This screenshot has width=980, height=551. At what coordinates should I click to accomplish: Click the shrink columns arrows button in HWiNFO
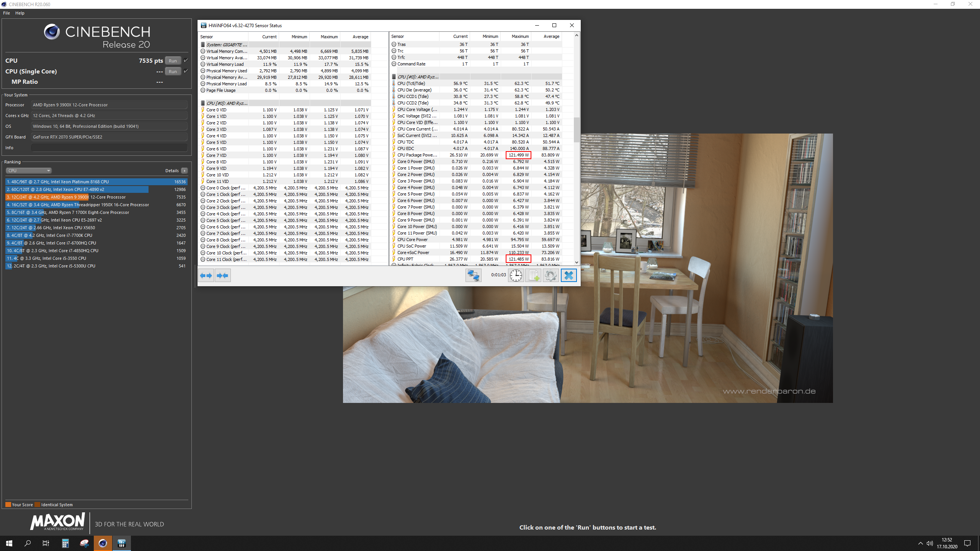pyautogui.click(x=223, y=275)
